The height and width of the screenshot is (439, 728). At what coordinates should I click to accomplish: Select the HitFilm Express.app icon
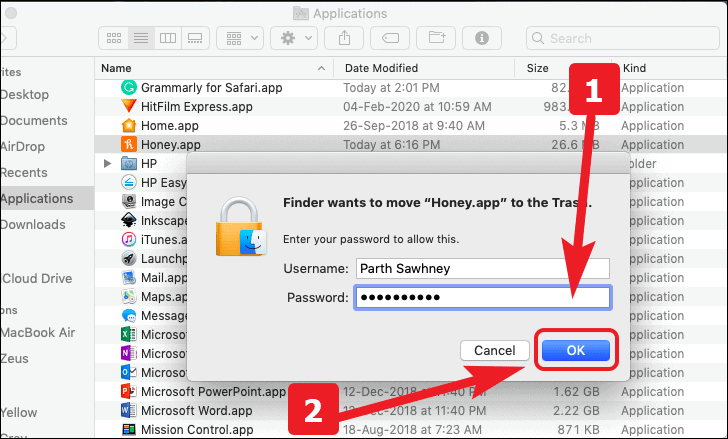[129, 106]
